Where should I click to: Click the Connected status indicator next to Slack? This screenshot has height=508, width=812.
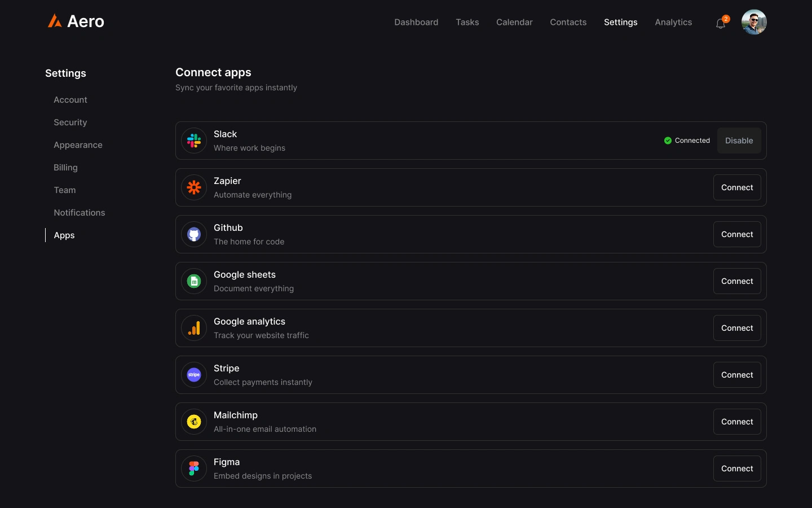tap(687, 141)
